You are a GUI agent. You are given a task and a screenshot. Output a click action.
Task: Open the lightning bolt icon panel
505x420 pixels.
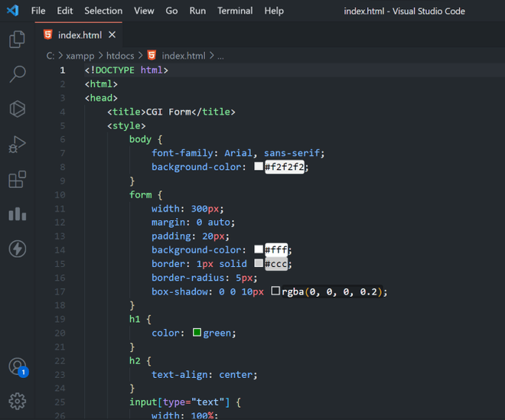[17, 249]
